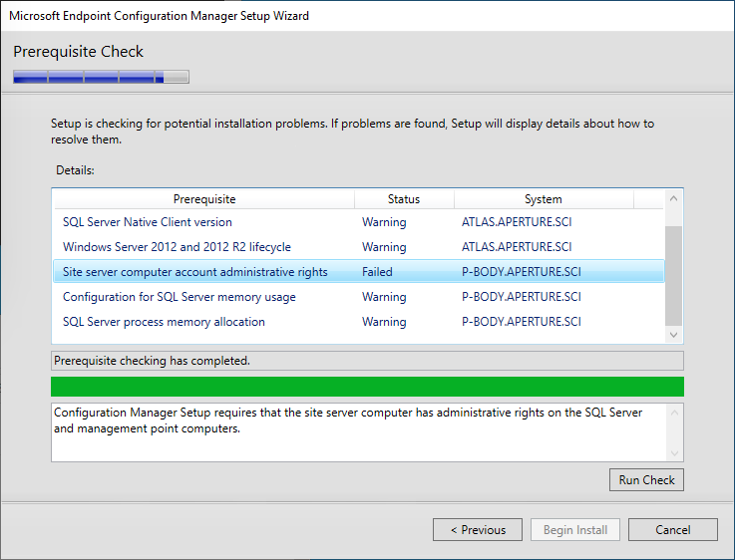Screen dimensions: 735x560
Task: Click the prerequisite description text area
Action: click(x=359, y=432)
